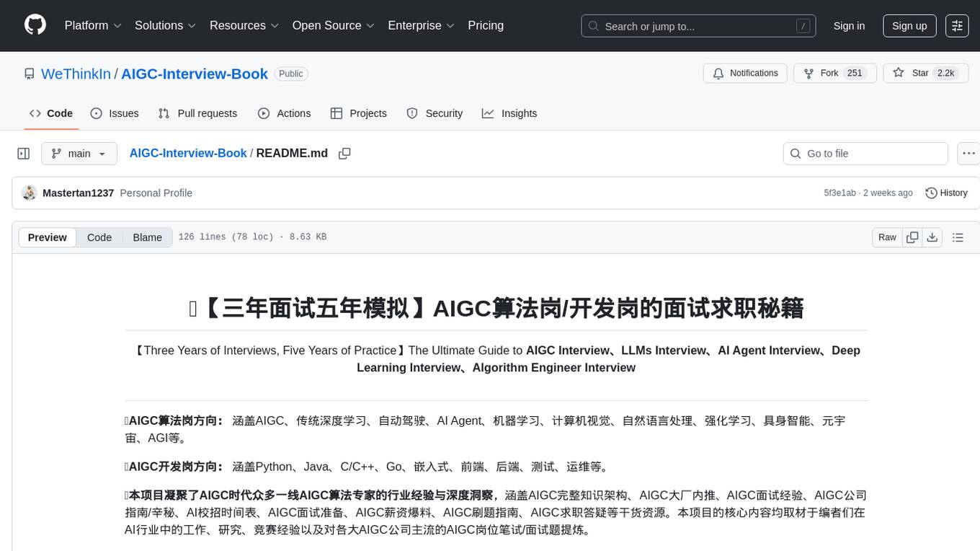
Task: Go to the Pricing page
Action: click(486, 25)
